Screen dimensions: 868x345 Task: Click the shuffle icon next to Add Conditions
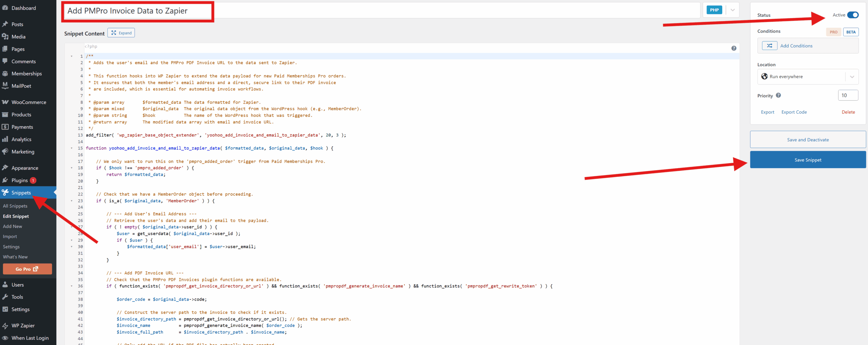pyautogui.click(x=769, y=45)
